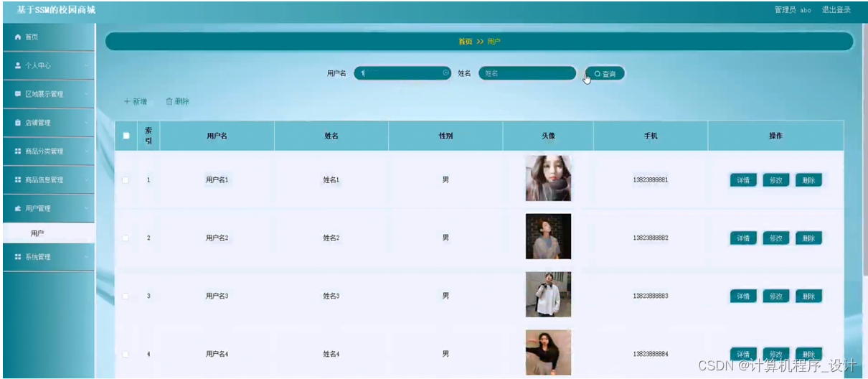Click the 姓名2 cell
The image size is (868, 379).
[331, 238]
